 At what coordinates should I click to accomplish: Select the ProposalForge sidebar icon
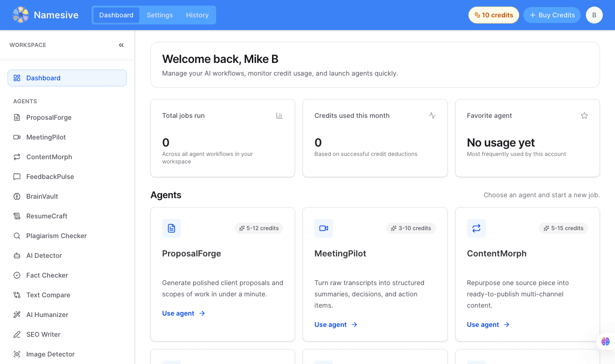(17, 117)
